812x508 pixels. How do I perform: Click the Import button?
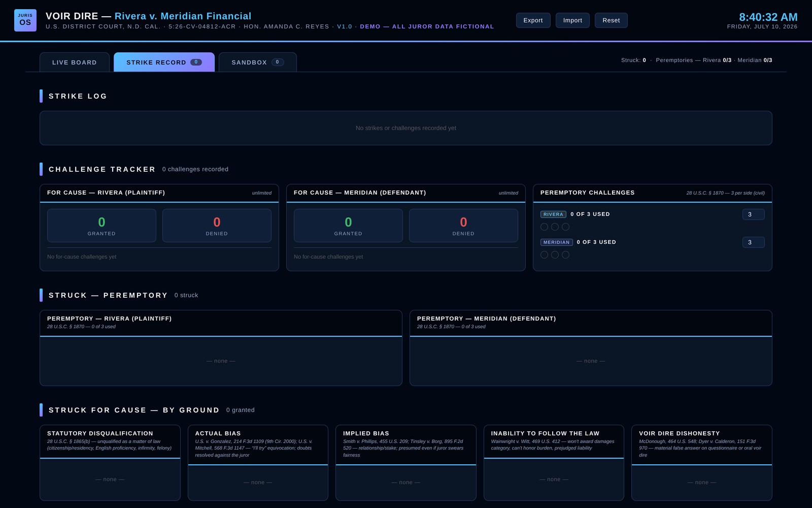point(572,20)
